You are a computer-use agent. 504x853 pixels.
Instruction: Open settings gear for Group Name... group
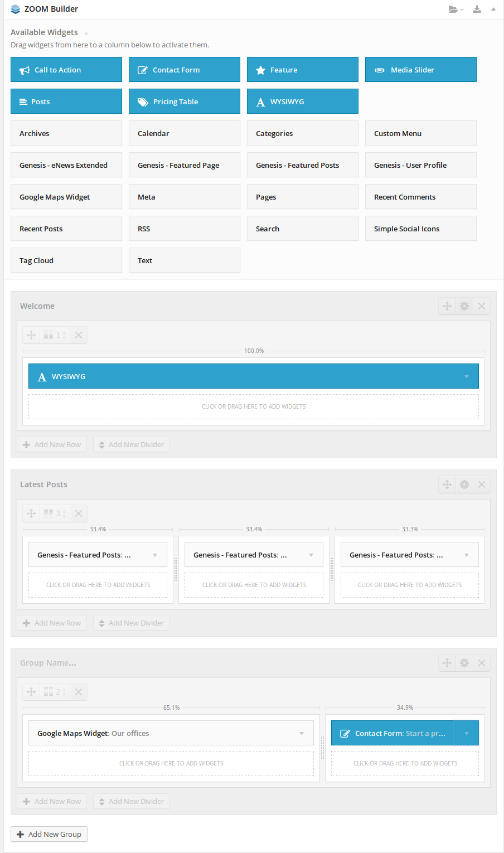tap(464, 663)
